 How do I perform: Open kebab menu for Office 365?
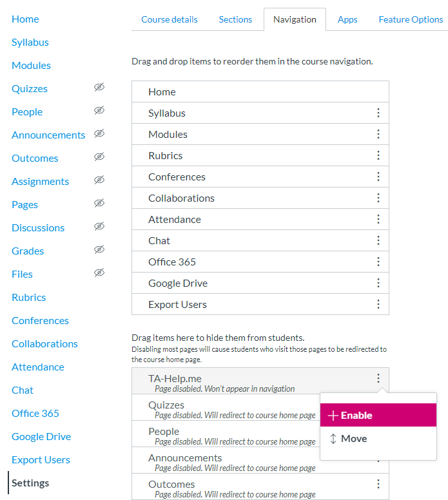click(x=378, y=262)
